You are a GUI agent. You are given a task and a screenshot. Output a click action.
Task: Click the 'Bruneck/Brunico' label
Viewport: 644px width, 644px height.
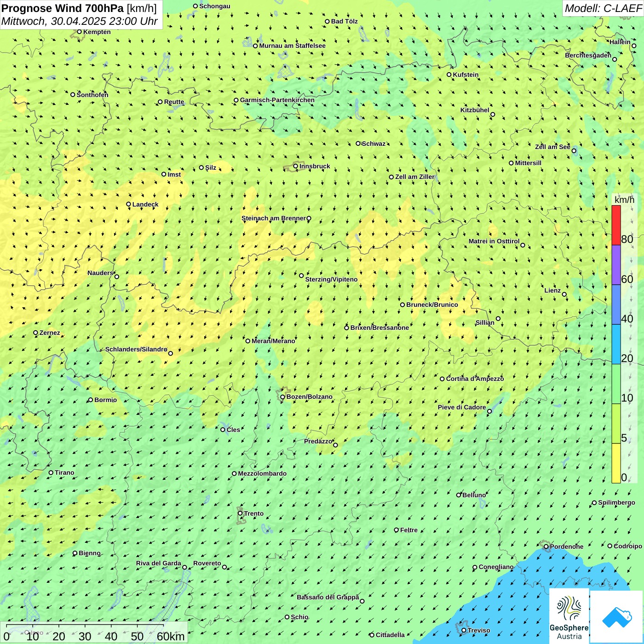pyautogui.click(x=432, y=305)
